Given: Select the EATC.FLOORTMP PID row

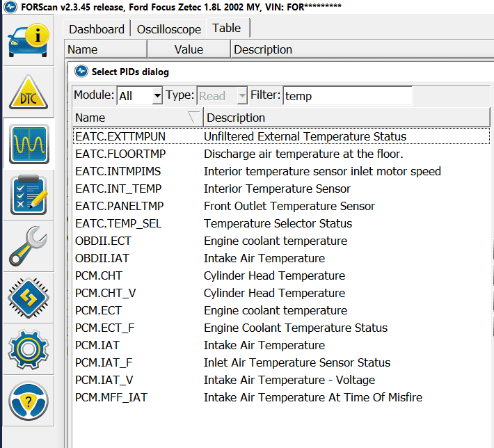Looking at the screenshot, I should (x=281, y=154).
